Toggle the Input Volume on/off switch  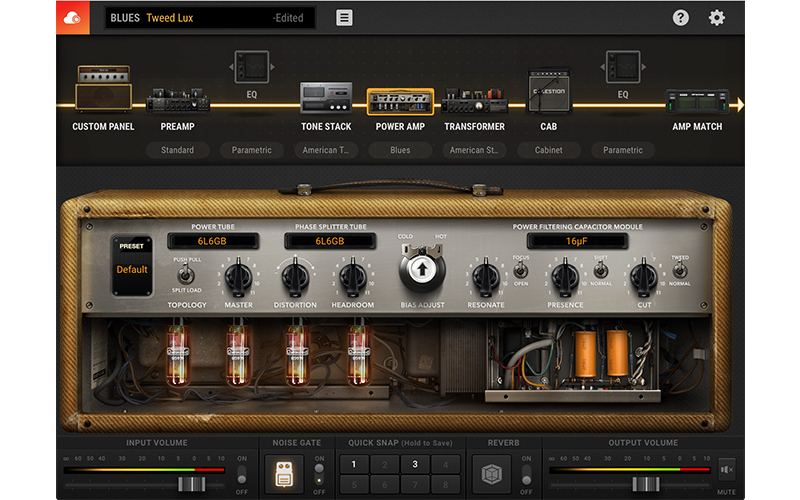click(x=242, y=474)
